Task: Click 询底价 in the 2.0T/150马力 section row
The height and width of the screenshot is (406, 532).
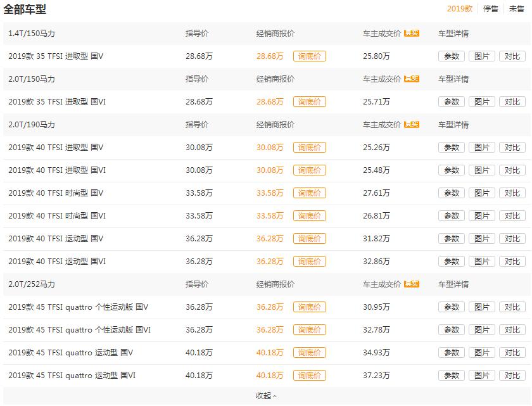Action: tap(310, 101)
